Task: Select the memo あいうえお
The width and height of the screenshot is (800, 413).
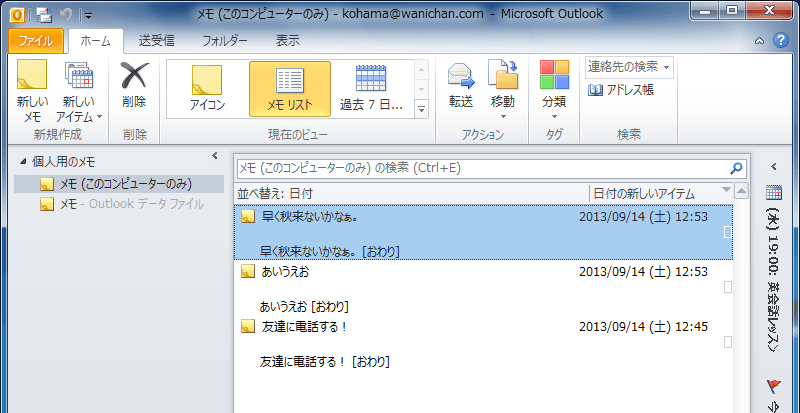Action: pyautogui.click(x=484, y=287)
